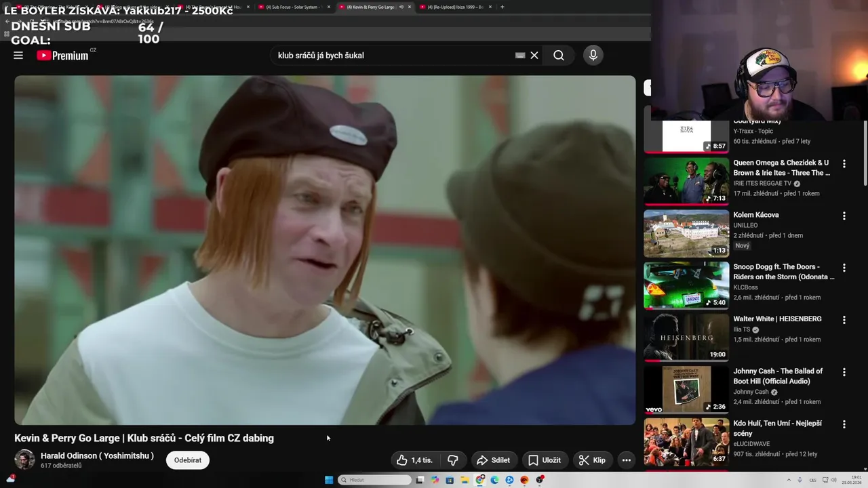Like the video with thumbs-up 1,4 tis.

(414, 460)
